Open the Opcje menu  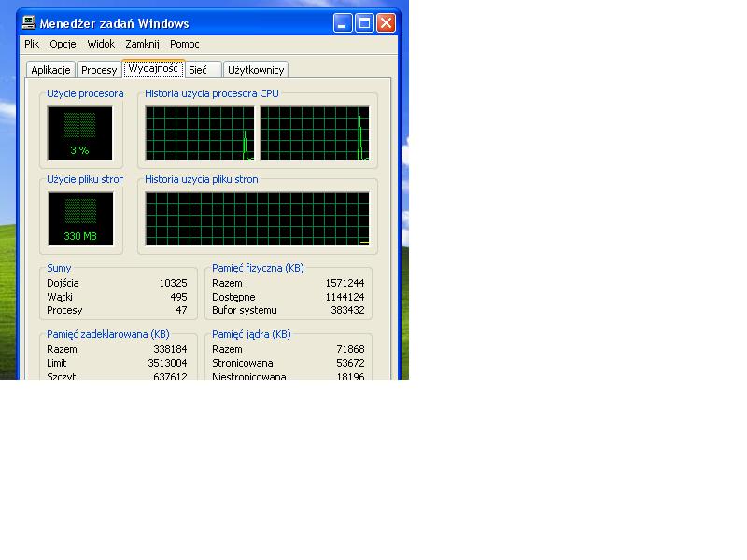(x=63, y=44)
